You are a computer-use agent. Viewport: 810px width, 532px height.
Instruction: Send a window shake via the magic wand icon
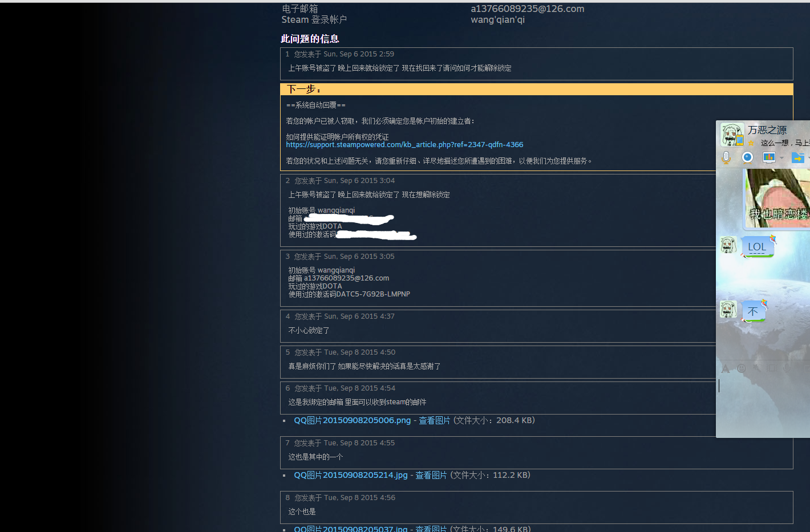(x=757, y=368)
